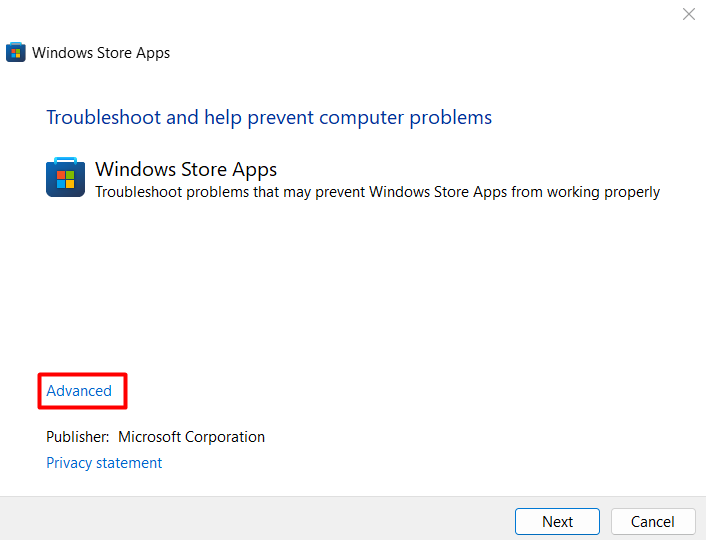706x540 pixels.
Task: Click the large Windows Store Apps icon
Action: [x=65, y=178]
